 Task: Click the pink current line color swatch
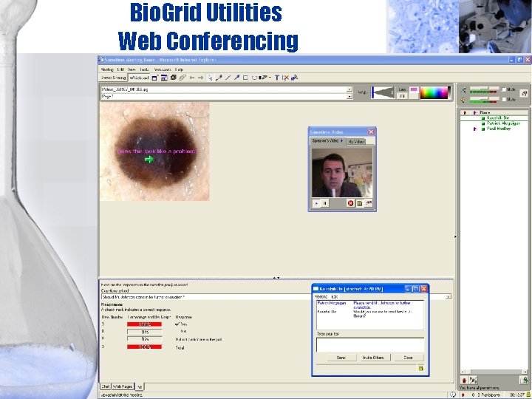414,89
